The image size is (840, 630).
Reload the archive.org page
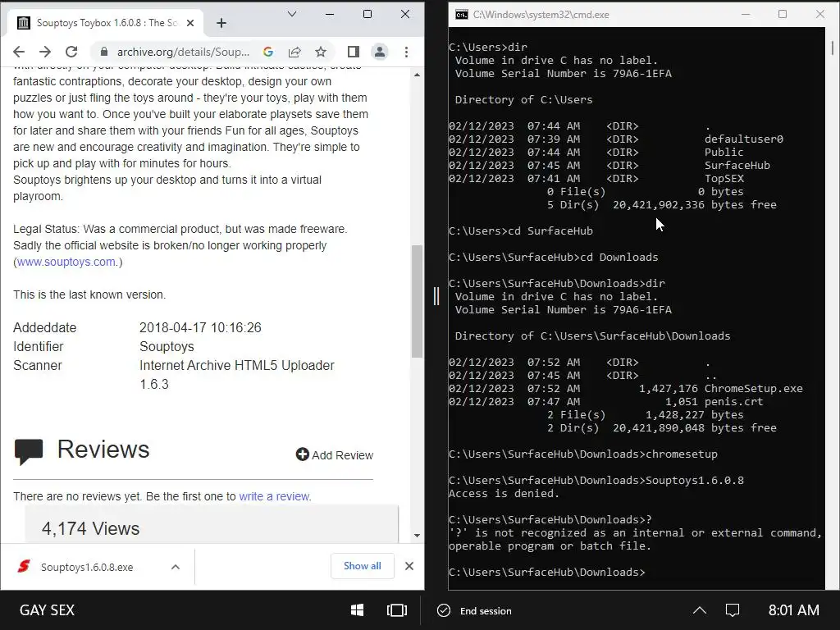71,52
